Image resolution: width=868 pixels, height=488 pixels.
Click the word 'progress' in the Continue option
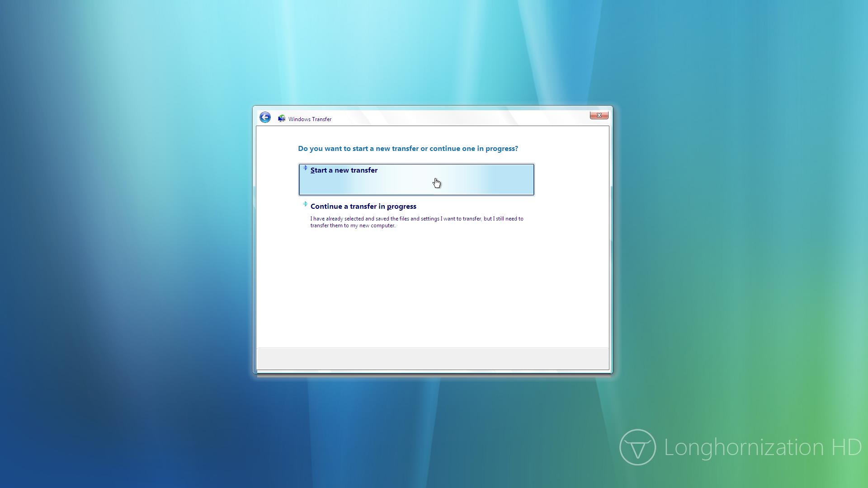[x=401, y=206]
